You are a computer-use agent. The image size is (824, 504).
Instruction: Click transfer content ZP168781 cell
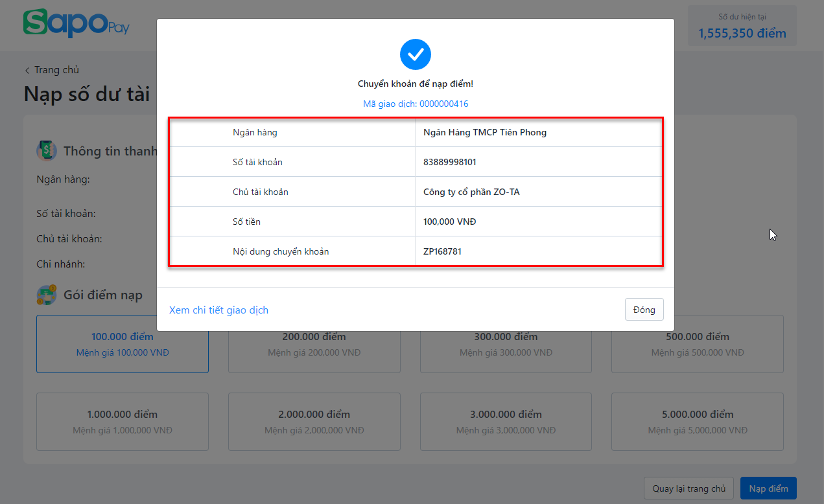(538, 251)
